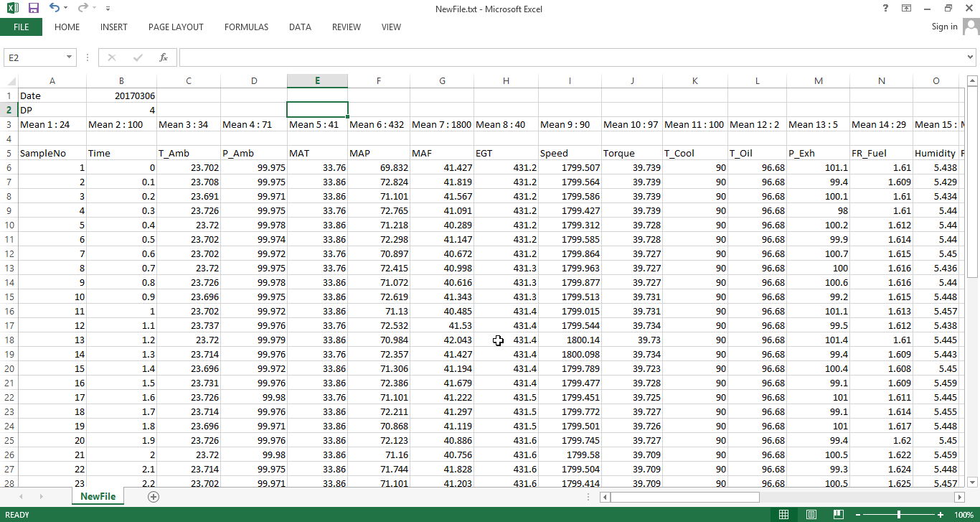Screen dimensions: 980x522
Task: Select the 'DP' label cell
Action: pyautogui.click(x=52, y=110)
